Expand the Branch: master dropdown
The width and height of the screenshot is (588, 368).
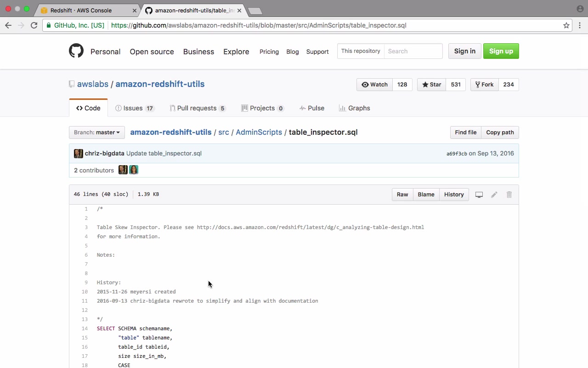pos(97,132)
